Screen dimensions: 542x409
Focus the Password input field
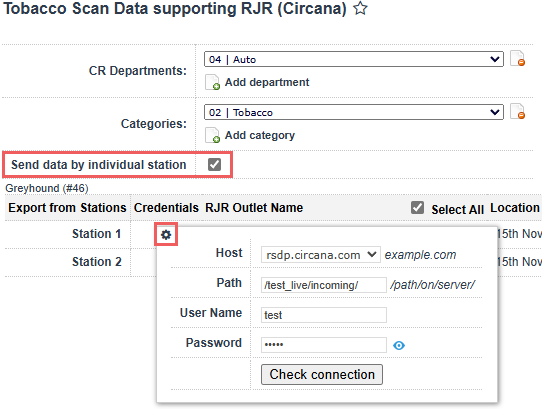[x=324, y=345]
